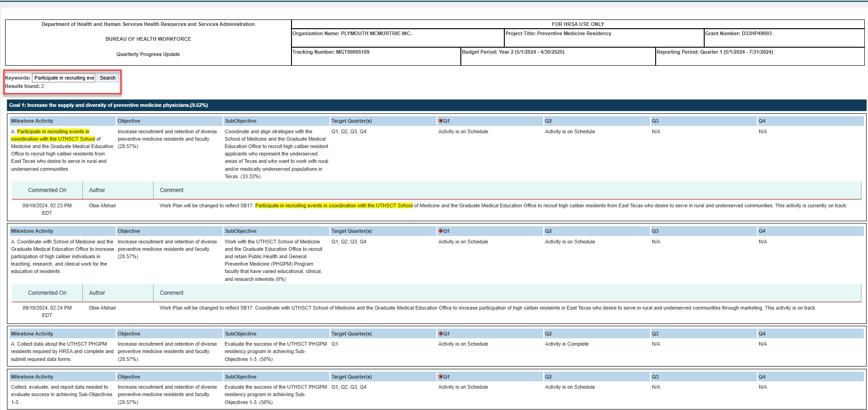Click highlighted phrase in the 02:23 PM comment
The width and height of the screenshot is (868, 410).
tap(334, 205)
